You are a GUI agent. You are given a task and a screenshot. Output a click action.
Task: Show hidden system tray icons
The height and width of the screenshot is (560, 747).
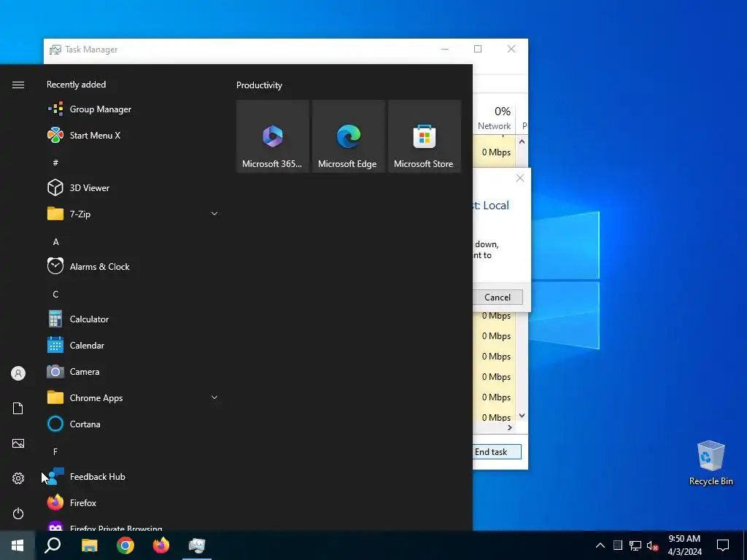point(600,545)
